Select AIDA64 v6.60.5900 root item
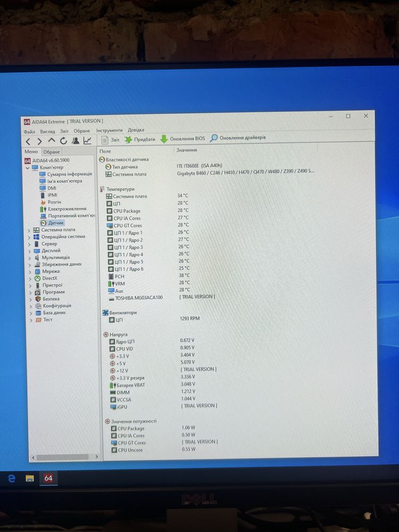This screenshot has height=532, width=399. 47,161
